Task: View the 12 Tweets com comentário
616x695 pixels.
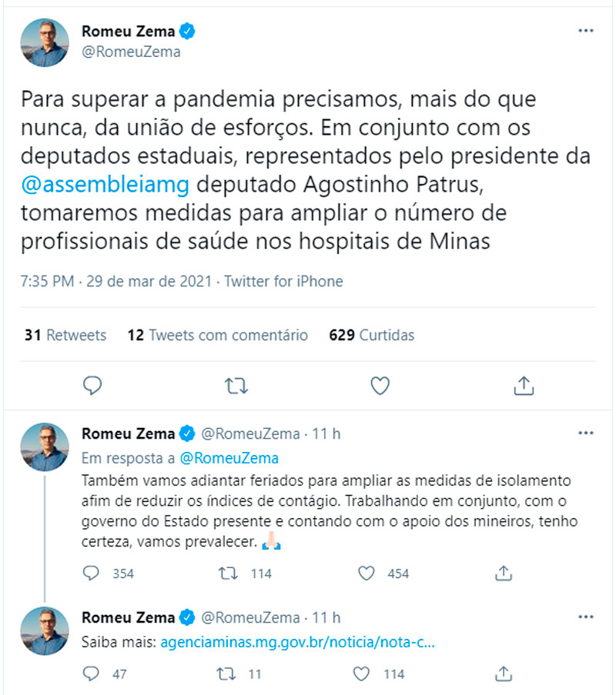Action: [x=218, y=336]
